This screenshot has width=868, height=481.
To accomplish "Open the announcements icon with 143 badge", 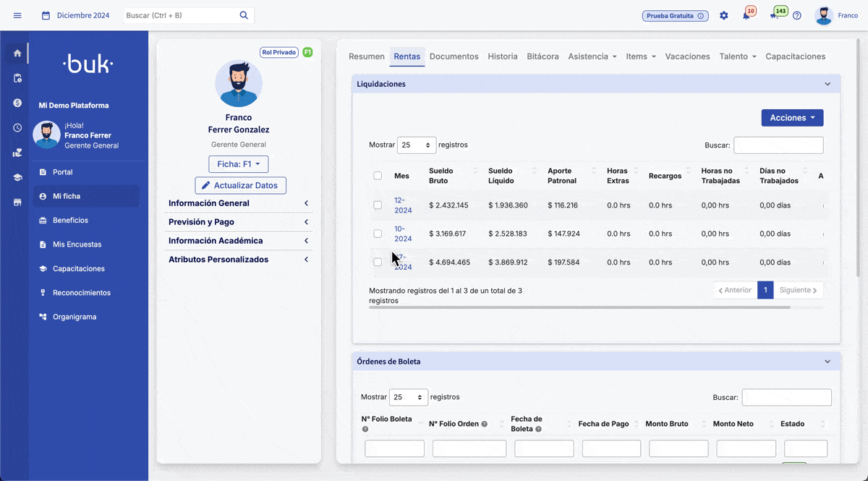I will click(775, 15).
